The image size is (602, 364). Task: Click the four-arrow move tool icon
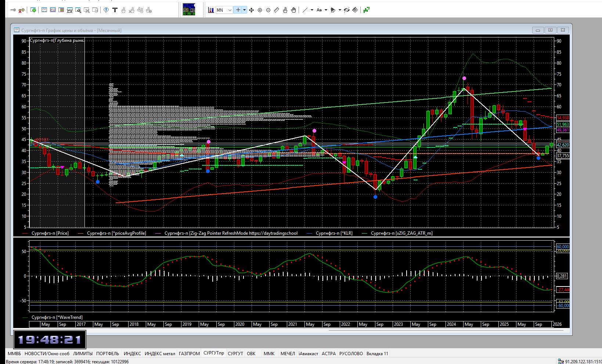(252, 10)
